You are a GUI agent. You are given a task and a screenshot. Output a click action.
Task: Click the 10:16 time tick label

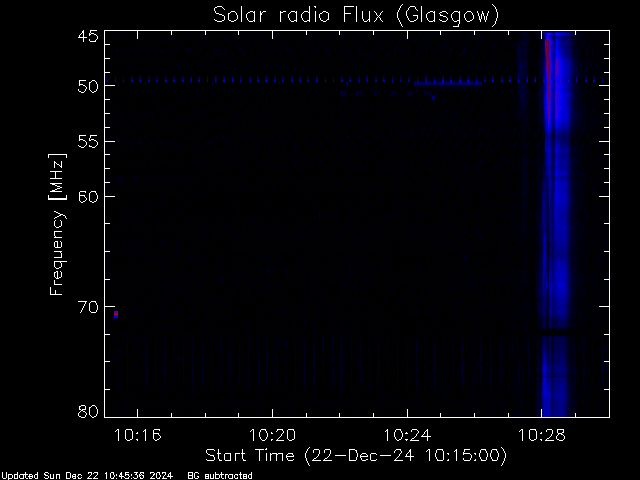(138, 436)
